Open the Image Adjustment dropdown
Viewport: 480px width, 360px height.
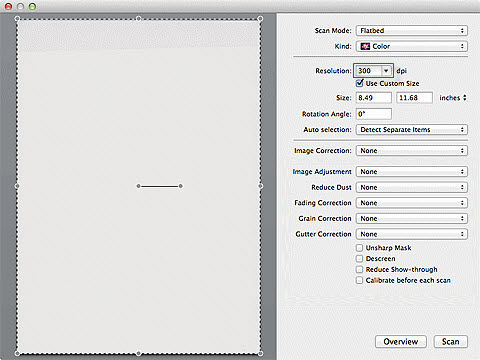coord(412,172)
